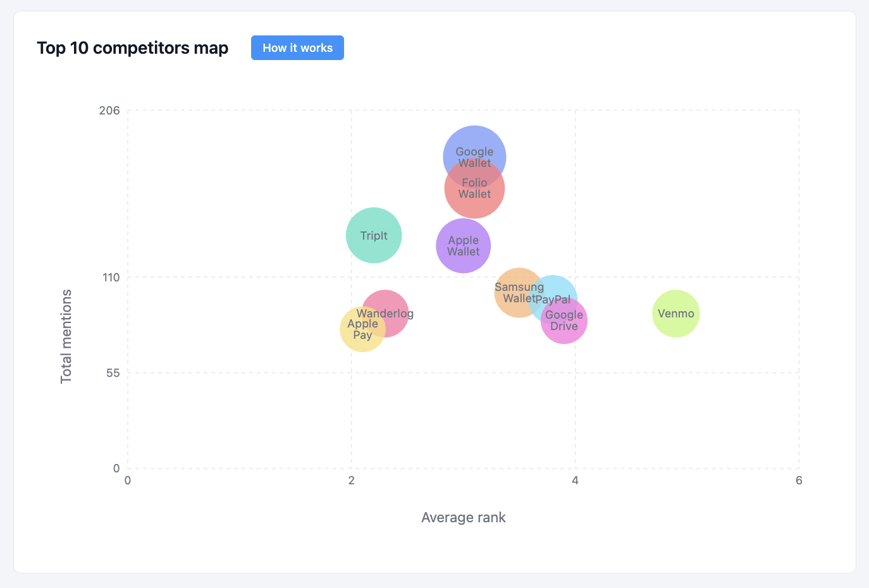
Task: Click the Total mentions axis label
Action: click(x=66, y=336)
